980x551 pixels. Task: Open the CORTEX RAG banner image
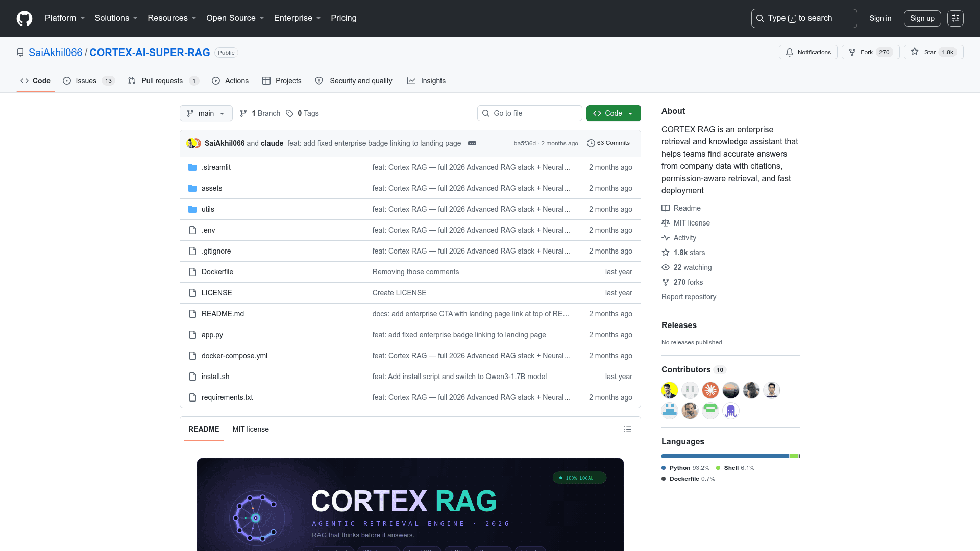point(410,504)
